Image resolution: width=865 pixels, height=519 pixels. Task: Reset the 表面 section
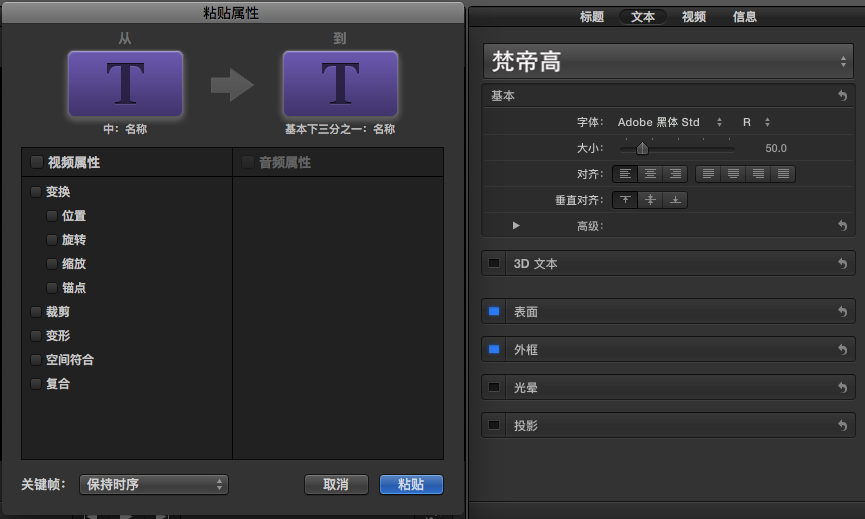pos(842,312)
